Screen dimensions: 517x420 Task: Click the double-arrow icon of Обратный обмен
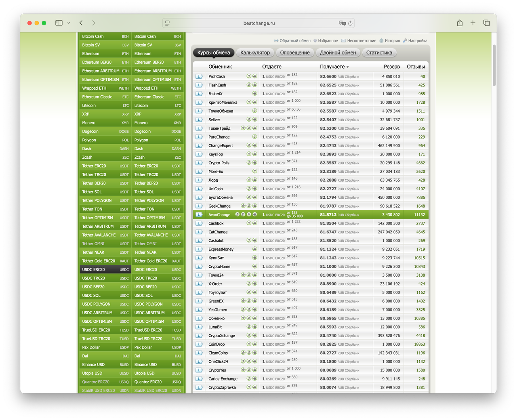click(276, 41)
